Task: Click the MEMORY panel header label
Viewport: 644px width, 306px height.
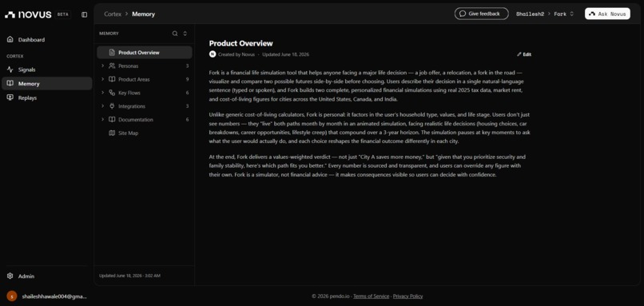Action: coord(109,34)
